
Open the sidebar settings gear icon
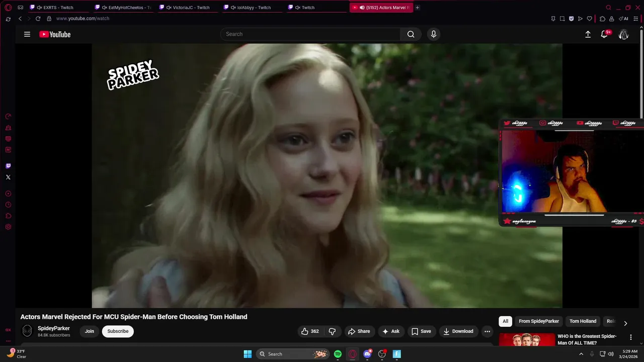(8, 227)
